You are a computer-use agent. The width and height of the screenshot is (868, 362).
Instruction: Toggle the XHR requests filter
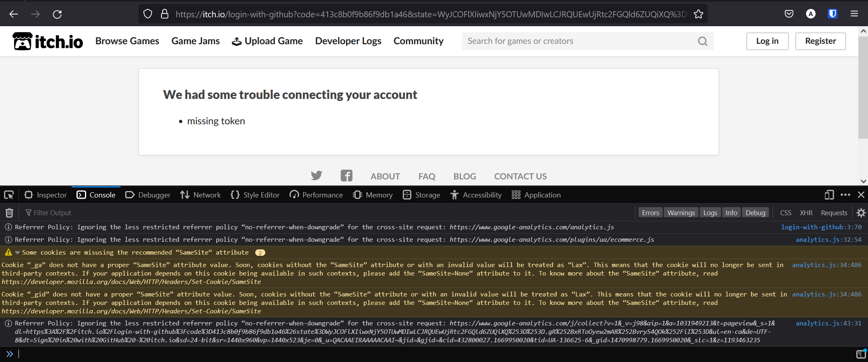(x=806, y=212)
